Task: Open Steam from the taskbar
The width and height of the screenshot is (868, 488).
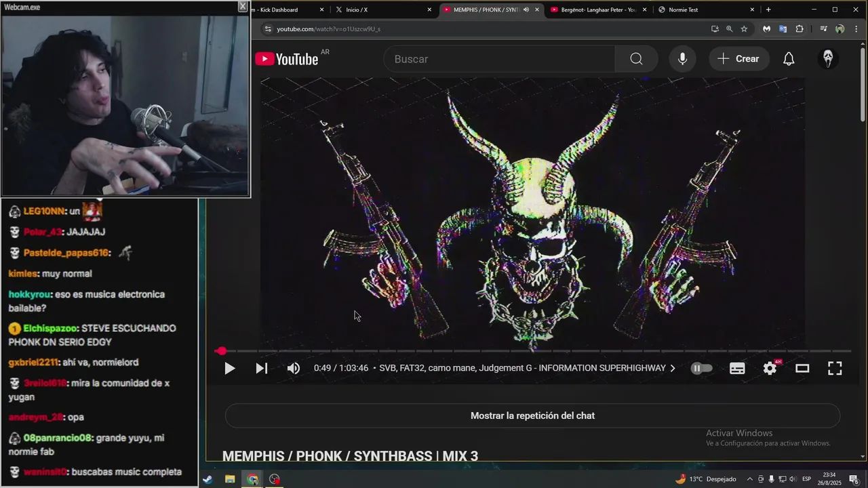Action: pos(207,479)
